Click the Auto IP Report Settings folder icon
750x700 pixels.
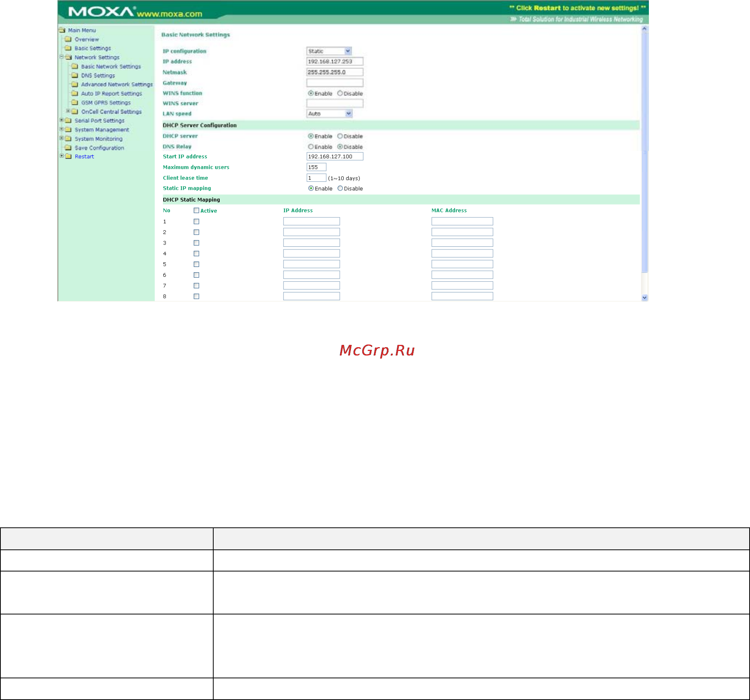(x=75, y=94)
